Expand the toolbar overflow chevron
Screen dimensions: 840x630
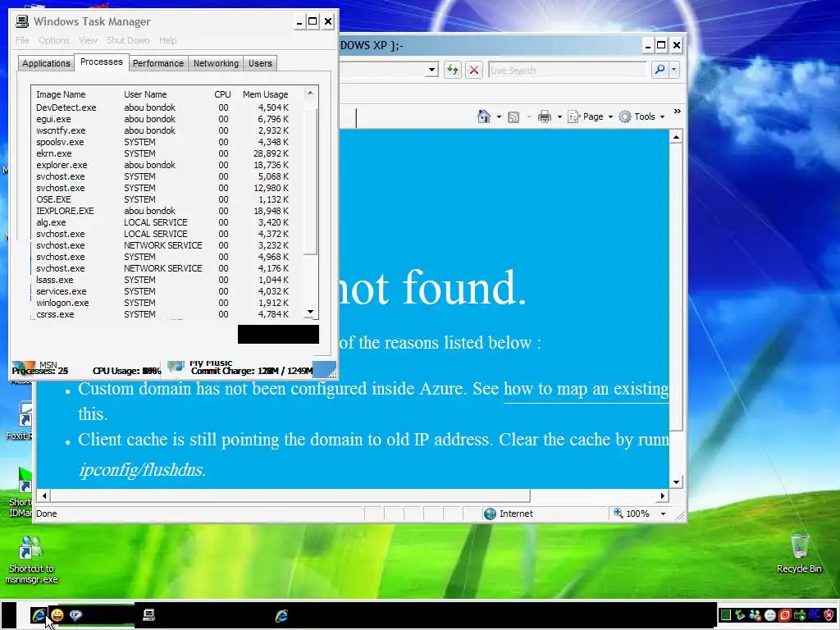(677, 112)
